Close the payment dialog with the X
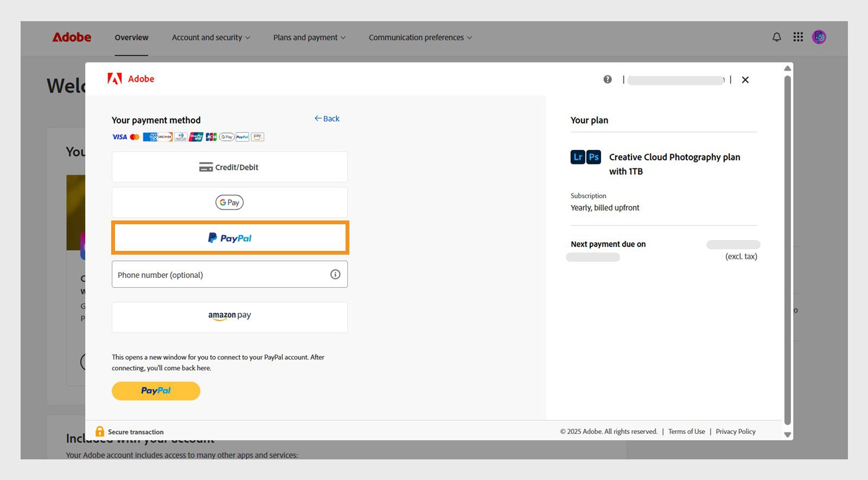Image resolution: width=868 pixels, height=480 pixels. [745, 80]
